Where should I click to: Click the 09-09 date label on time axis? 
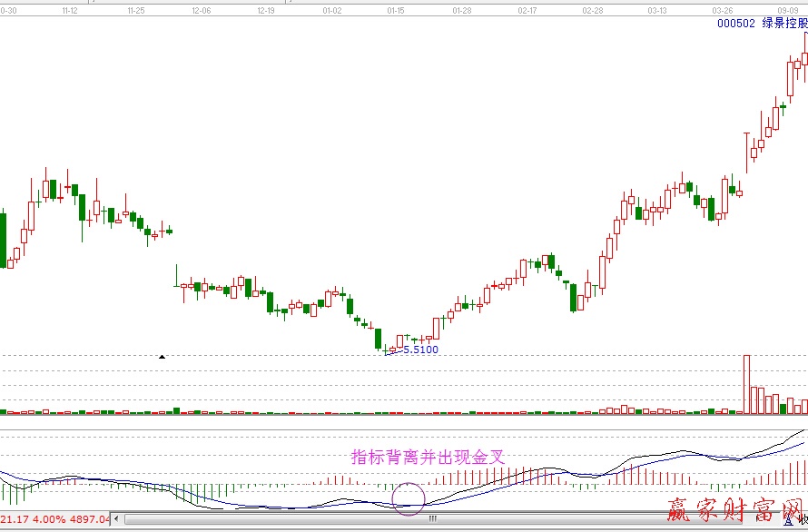[x=786, y=10]
